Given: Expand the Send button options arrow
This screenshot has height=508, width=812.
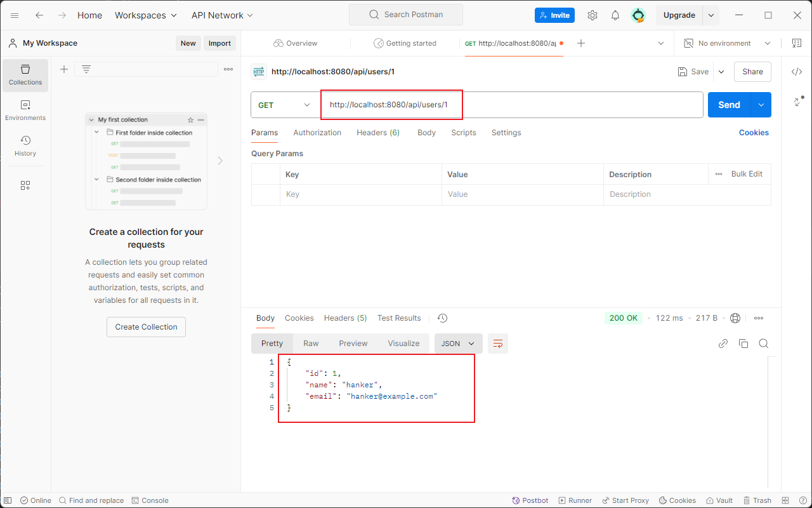Looking at the screenshot, I should point(761,105).
